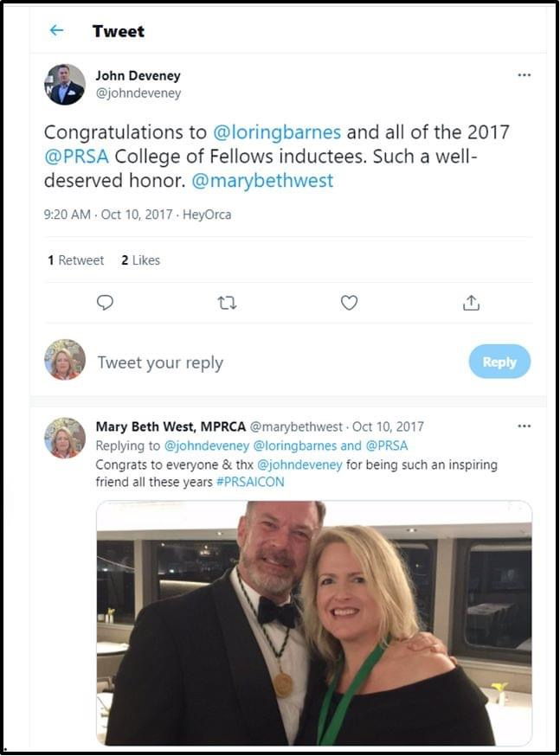The height and width of the screenshot is (756, 560).
Task: Click the @johndeveney handle under name
Action: pos(138,93)
